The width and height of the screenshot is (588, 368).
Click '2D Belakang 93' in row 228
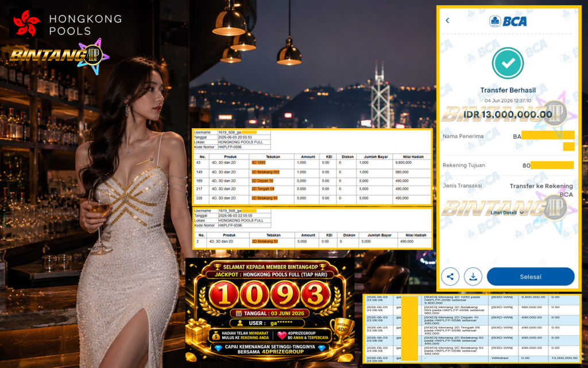(x=264, y=198)
